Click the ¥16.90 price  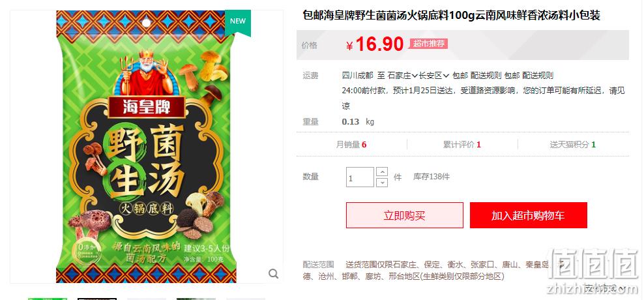click(x=375, y=44)
